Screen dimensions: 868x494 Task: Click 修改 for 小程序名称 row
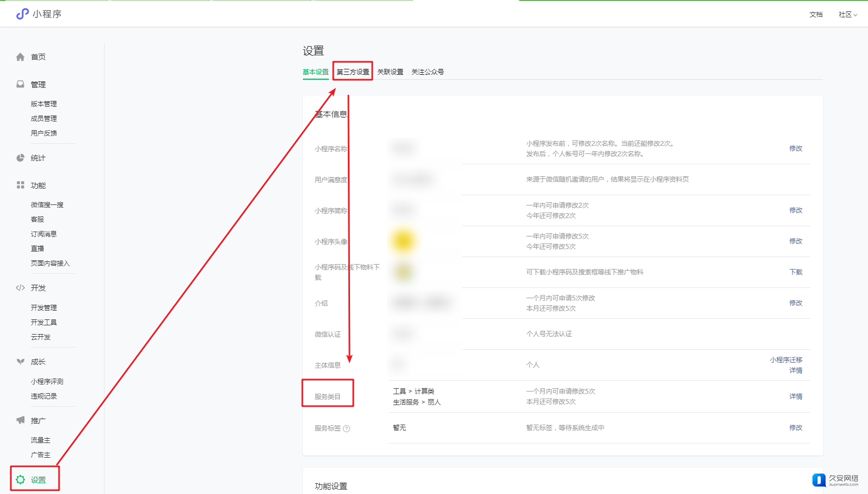click(x=795, y=149)
